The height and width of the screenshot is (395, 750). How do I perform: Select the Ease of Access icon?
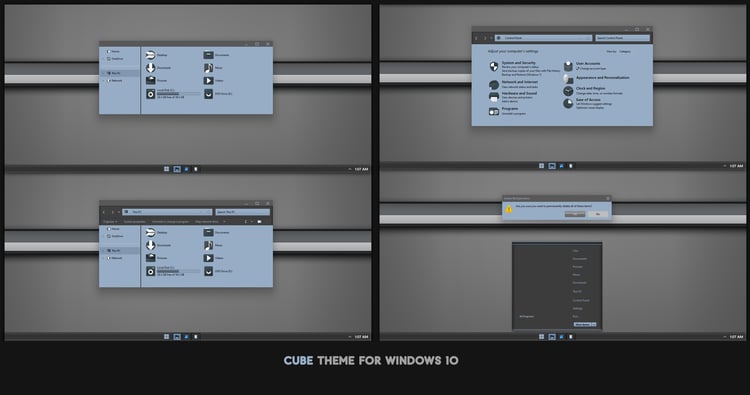click(568, 103)
